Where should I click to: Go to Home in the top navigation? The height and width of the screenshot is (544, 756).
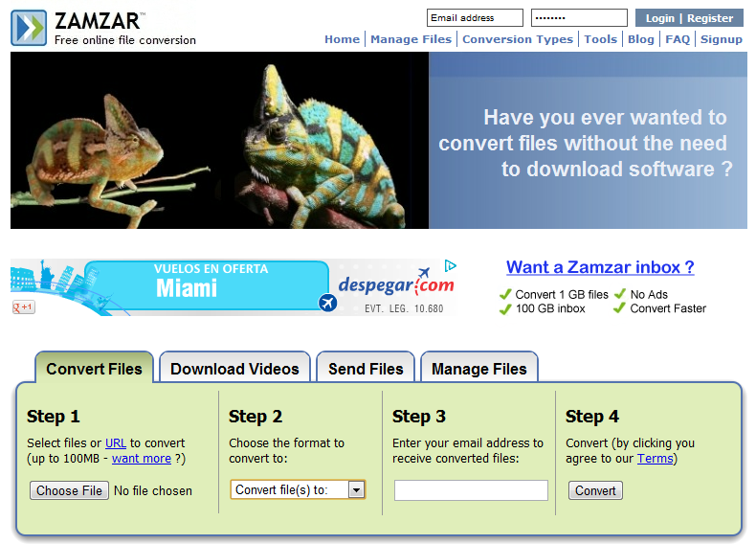[x=342, y=39]
